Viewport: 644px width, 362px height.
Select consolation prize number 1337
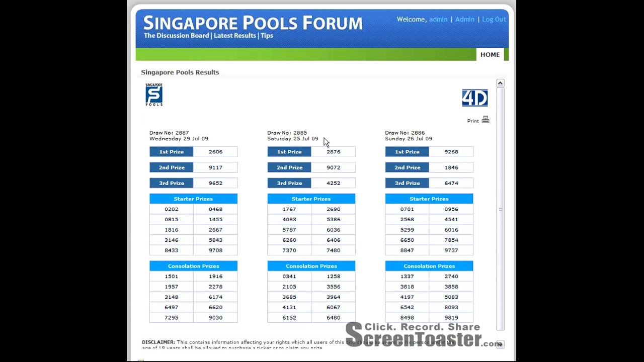pyautogui.click(x=407, y=277)
